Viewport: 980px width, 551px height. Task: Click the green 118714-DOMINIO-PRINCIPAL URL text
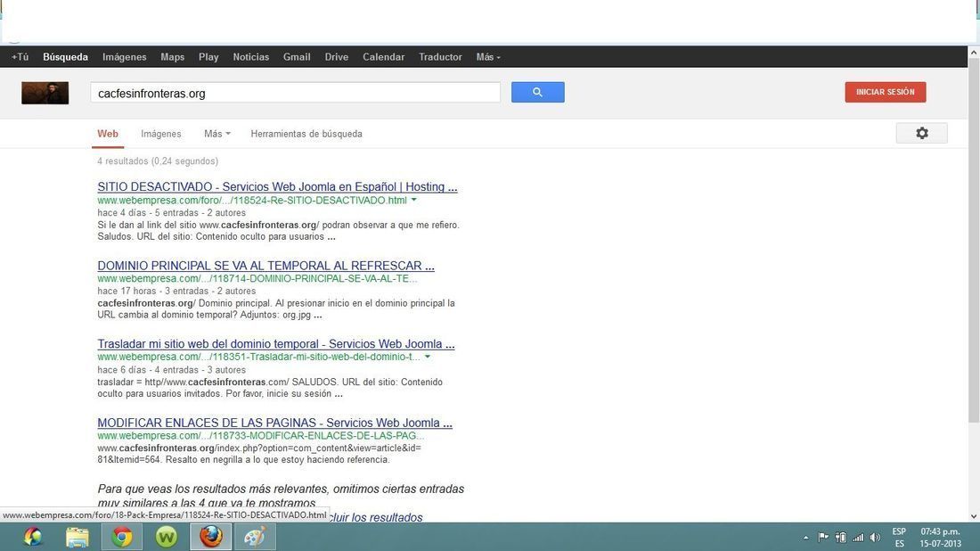(257, 278)
